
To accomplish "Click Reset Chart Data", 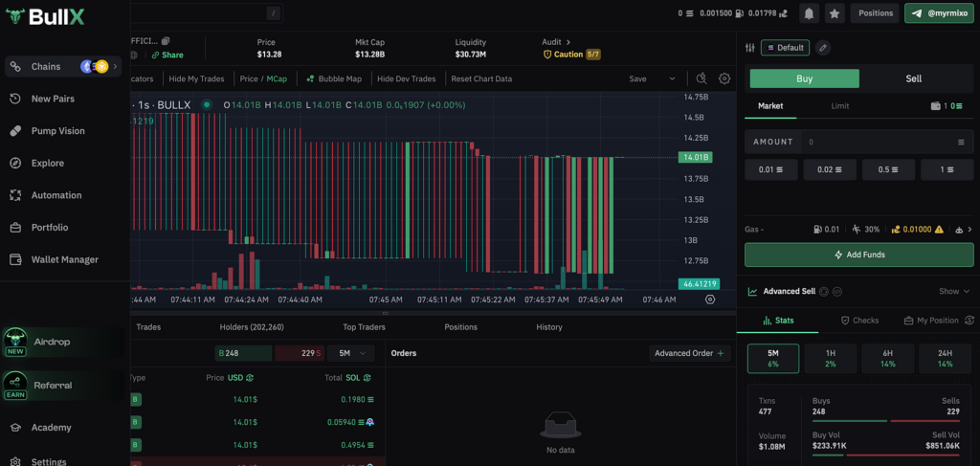I will 481,78.
